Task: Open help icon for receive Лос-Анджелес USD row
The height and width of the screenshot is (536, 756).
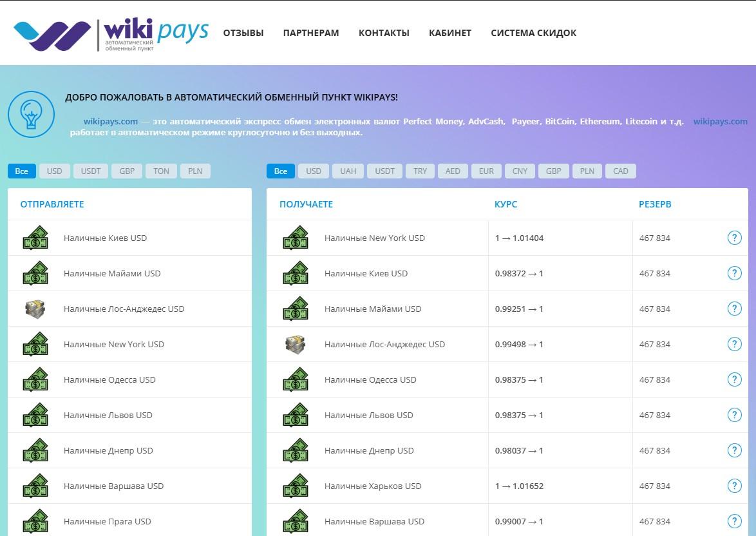Action: point(734,344)
